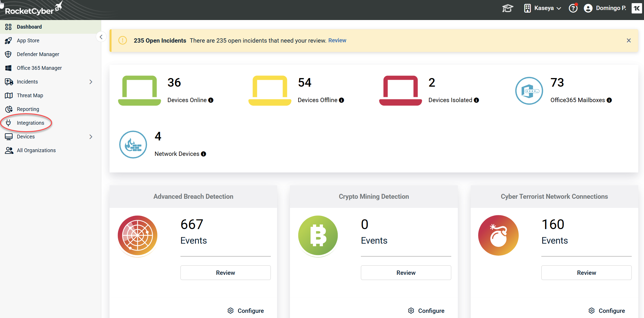Open Integrations in the sidebar
644x318 pixels.
click(30, 123)
